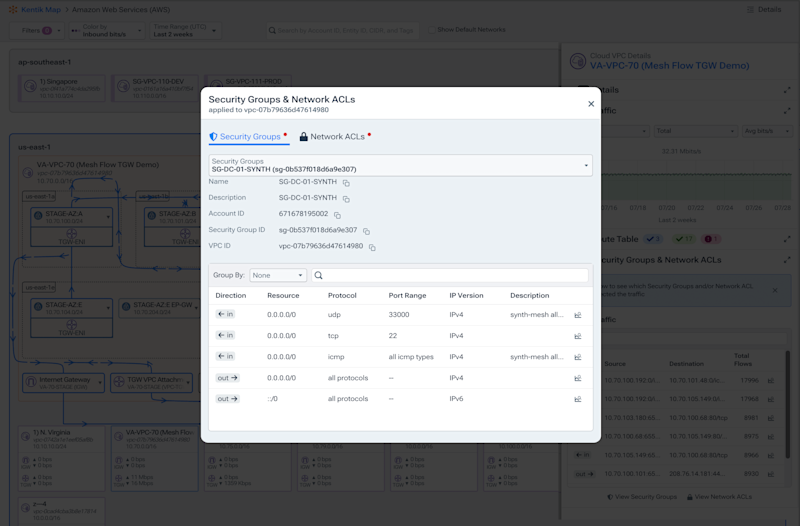Viewport: 800px width, 526px height.
Task: Open Time Range Last 2 weeks dropdown
Action: point(185,31)
